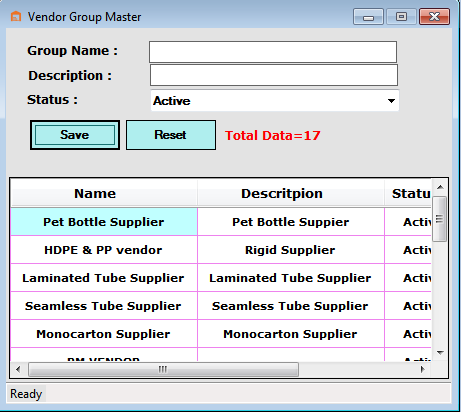The width and height of the screenshot is (461, 412).
Task: Click the vertical scrollbar thumb
Action: (x=440, y=219)
